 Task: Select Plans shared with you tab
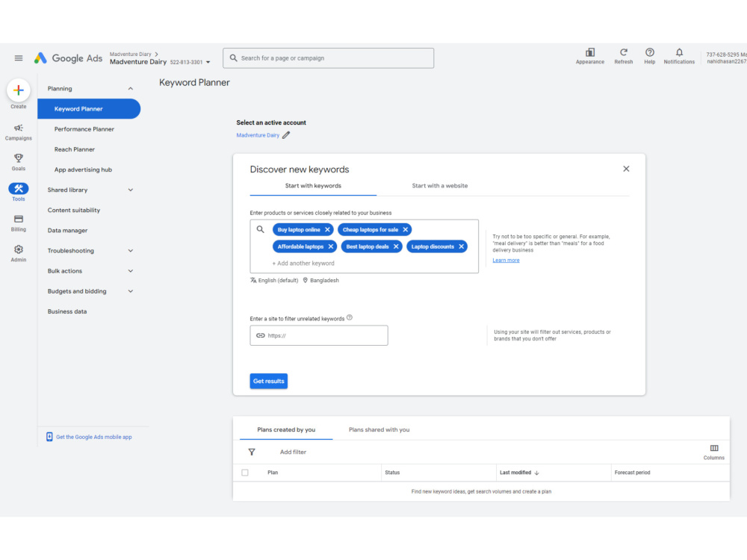(379, 429)
